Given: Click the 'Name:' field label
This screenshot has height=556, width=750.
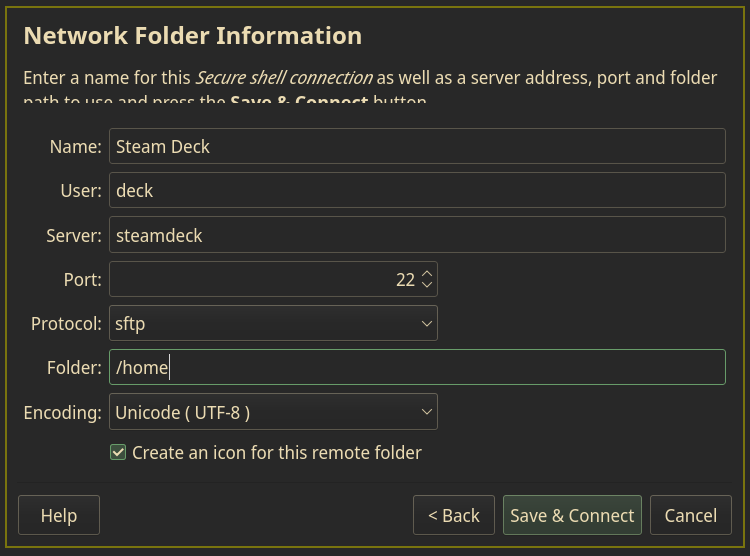Looking at the screenshot, I should click(76, 146).
